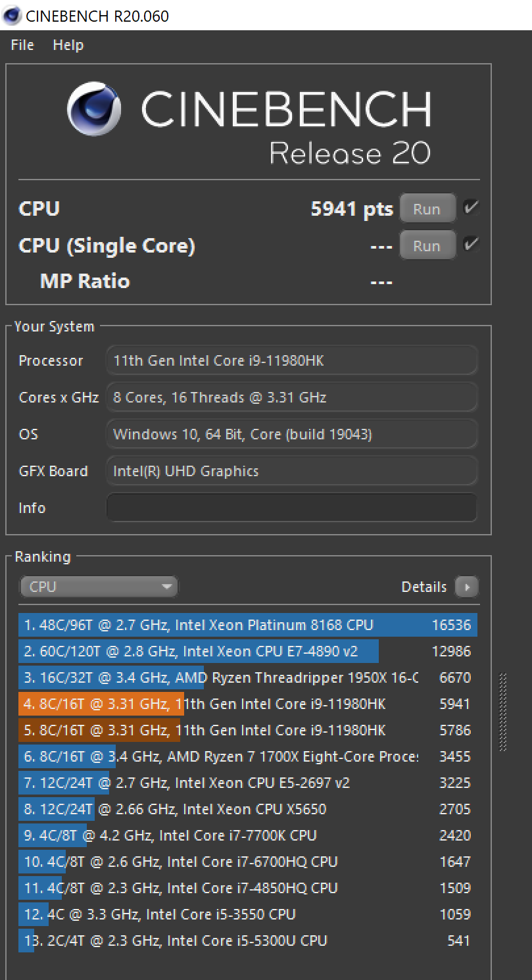Click the CPU (Single Core) label
Screen dimensions: 532x980
click(107, 246)
